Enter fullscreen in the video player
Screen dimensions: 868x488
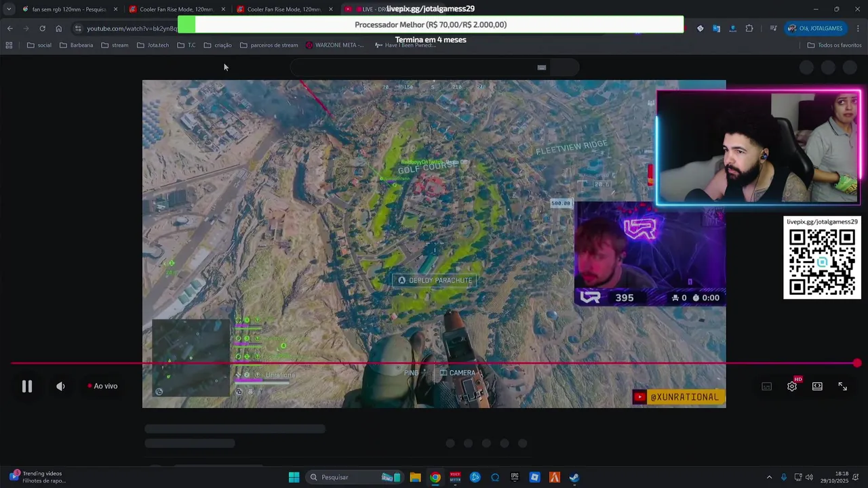point(842,386)
